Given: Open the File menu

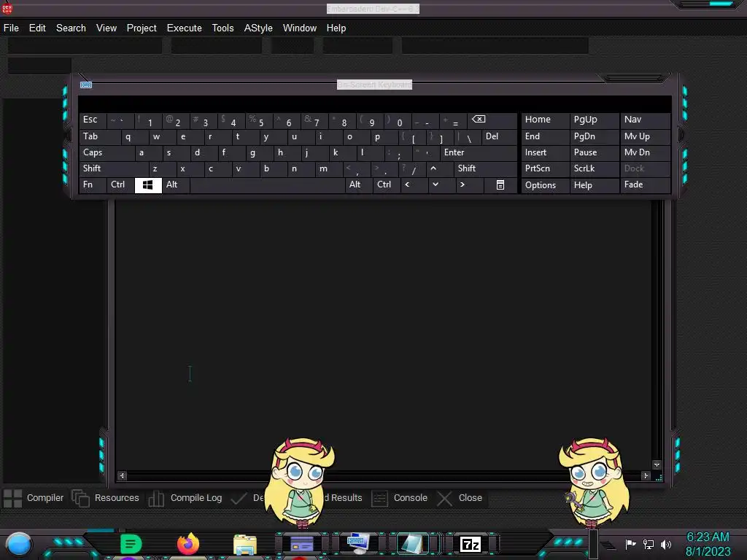Looking at the screenshot, I should 11,28.
